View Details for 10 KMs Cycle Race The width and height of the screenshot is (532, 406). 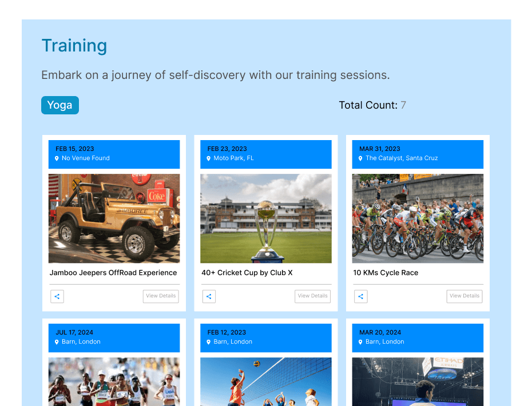464,296
